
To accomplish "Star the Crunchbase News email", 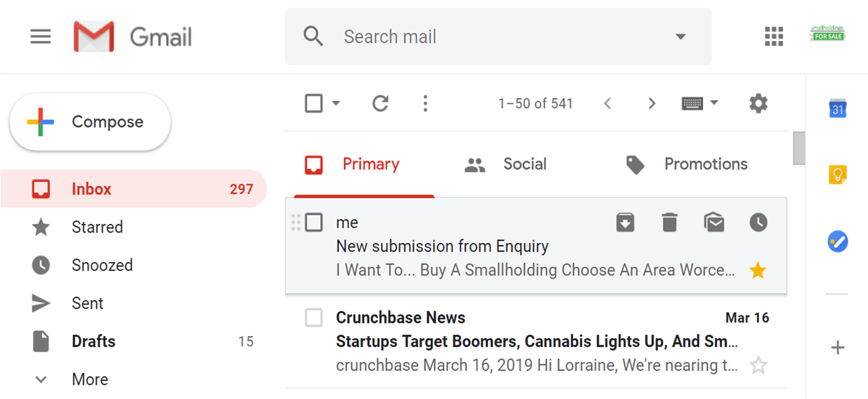I will 758,365.
